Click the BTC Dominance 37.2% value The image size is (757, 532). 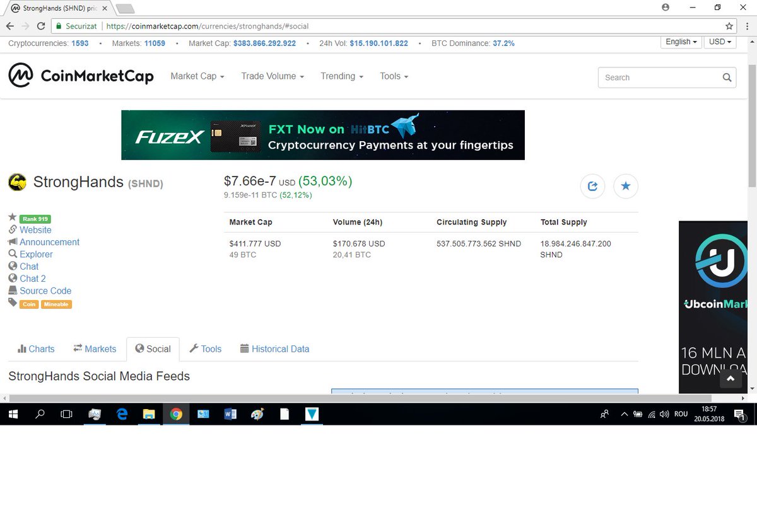[503, 43]
